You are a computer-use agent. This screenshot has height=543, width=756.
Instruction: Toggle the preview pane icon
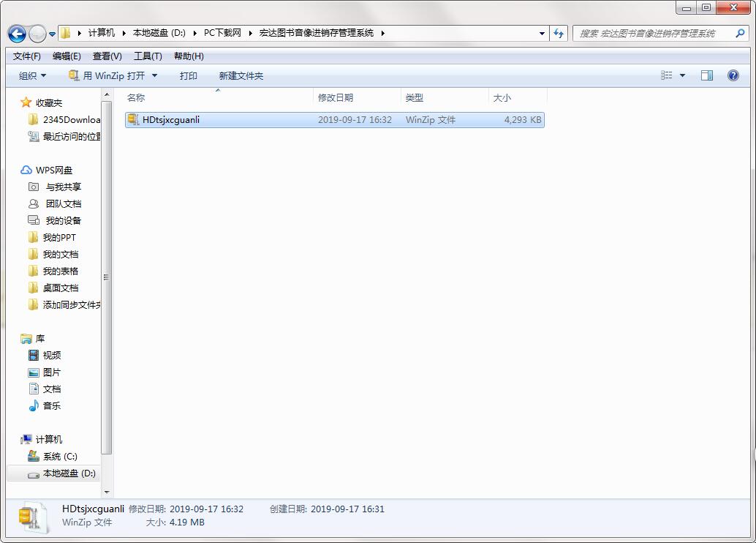tap(707, 75)
